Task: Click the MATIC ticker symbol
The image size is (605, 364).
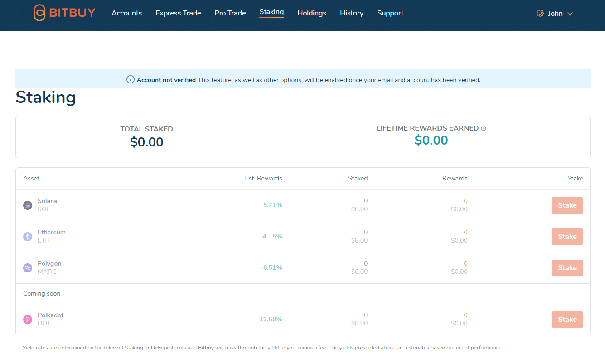Action: pyautogui.click(x=47, y=272)
